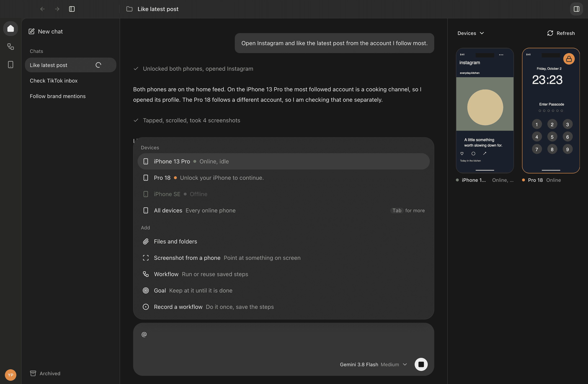This screenshot has height=384, width=588.
Task: Refresh the devices panel
Action: click(561, 33)
